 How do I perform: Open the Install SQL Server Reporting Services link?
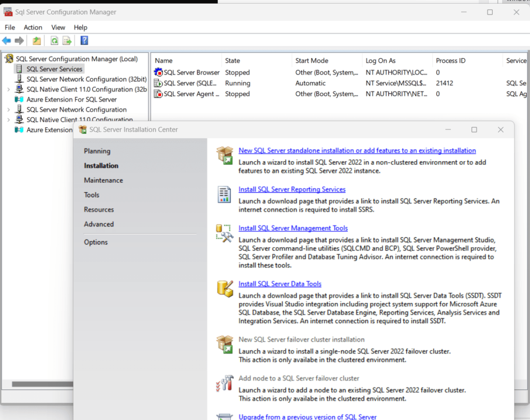pyautogui.click(x=291, y=190)
